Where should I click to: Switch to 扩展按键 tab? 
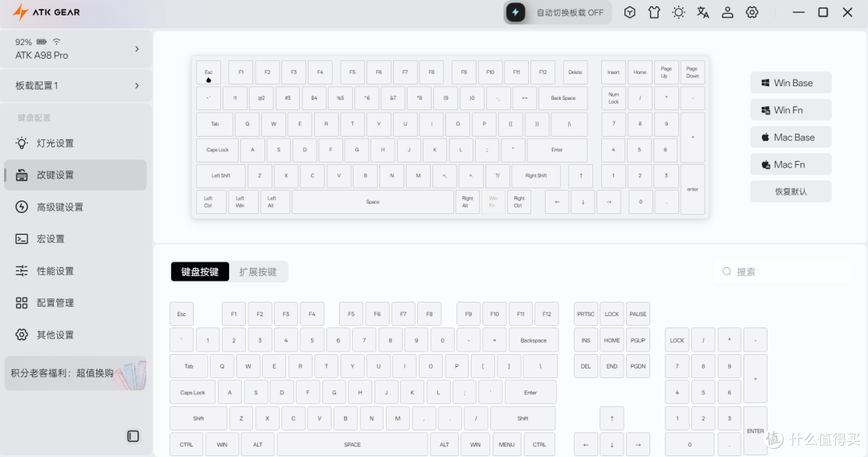coord(258,272)
